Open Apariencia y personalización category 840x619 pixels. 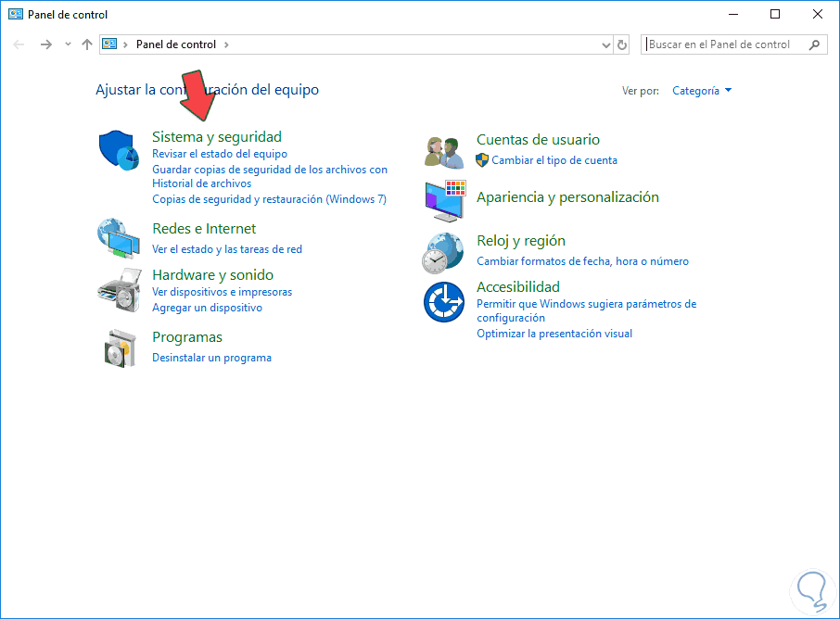coord(567,197)
